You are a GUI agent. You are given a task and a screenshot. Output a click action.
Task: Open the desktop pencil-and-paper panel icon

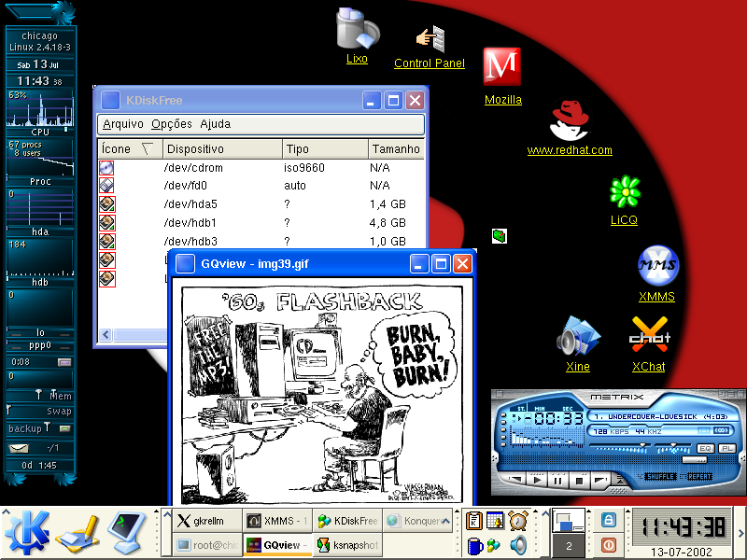(78, 534)
